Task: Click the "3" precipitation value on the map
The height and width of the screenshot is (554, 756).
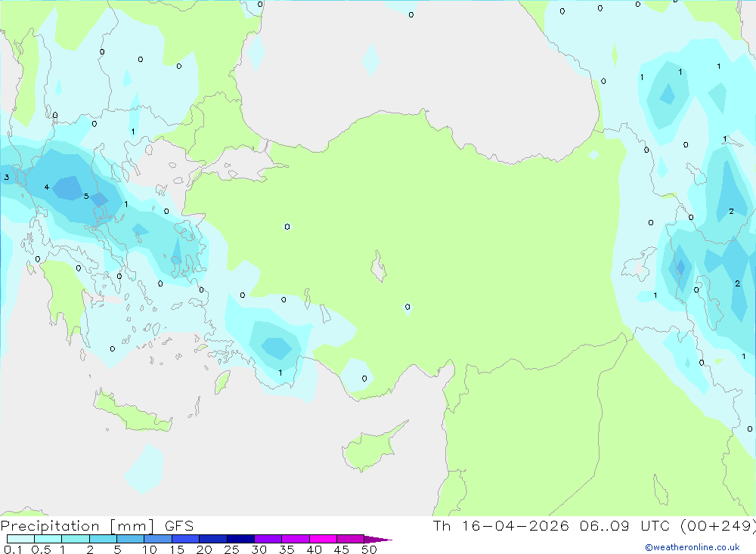Action: [6, 178]
